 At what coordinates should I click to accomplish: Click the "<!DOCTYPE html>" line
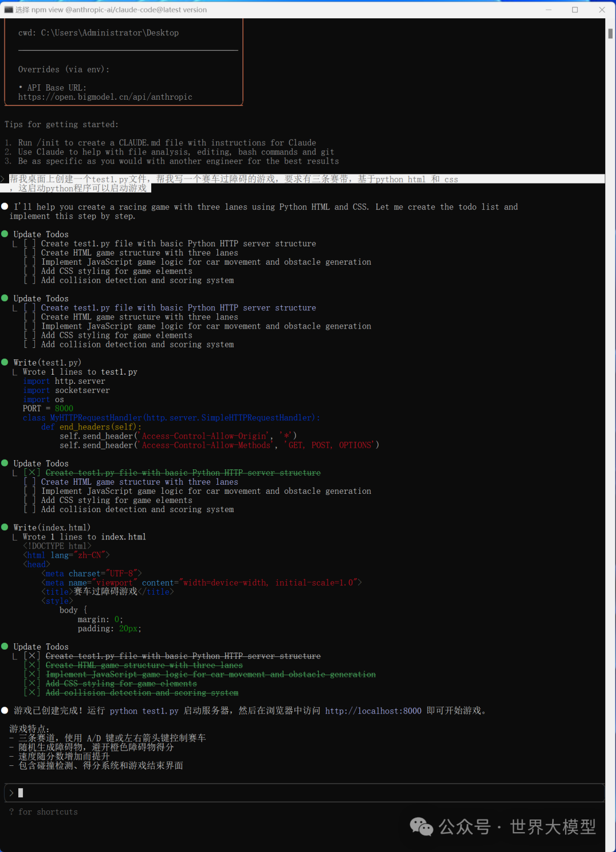pos(57,546)
